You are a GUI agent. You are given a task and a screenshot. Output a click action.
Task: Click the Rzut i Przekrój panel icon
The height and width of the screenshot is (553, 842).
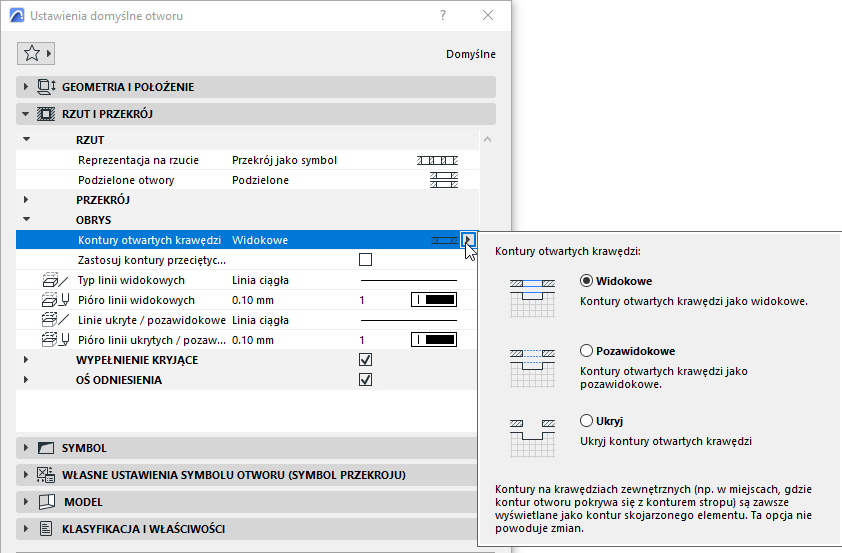coord(46,114)
